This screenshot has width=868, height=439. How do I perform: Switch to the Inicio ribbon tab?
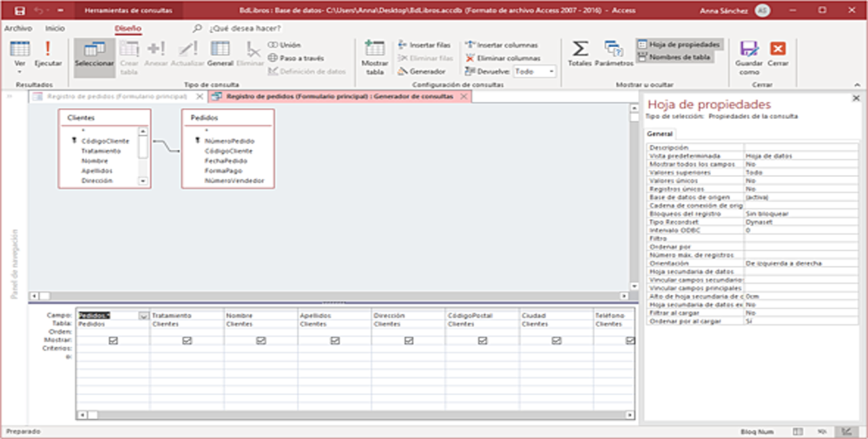pos(54,28)
